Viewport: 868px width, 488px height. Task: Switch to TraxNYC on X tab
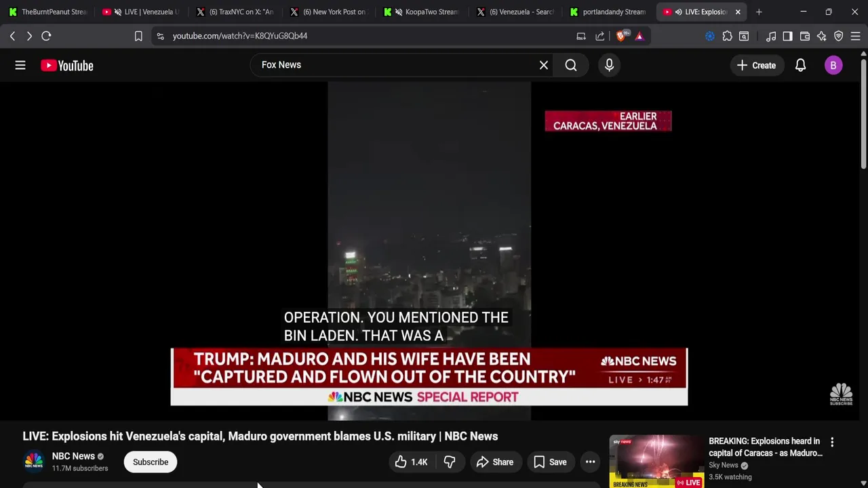click(235, 12)
